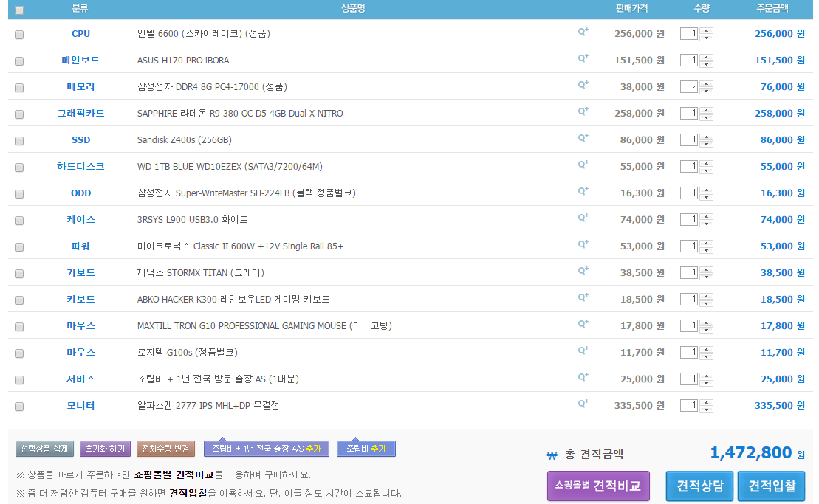Open the 케이스 category link

point(80,220)
